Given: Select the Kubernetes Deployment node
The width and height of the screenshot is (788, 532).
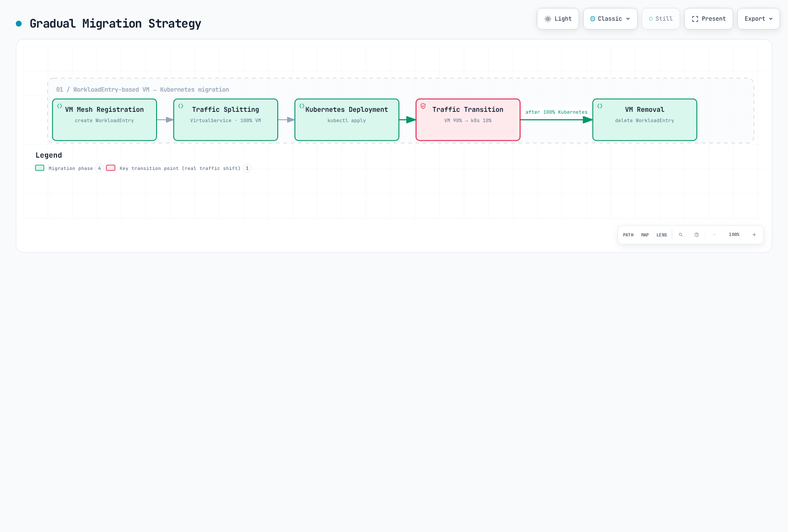Looking at the screenshot, I should [x=347, y=120].
